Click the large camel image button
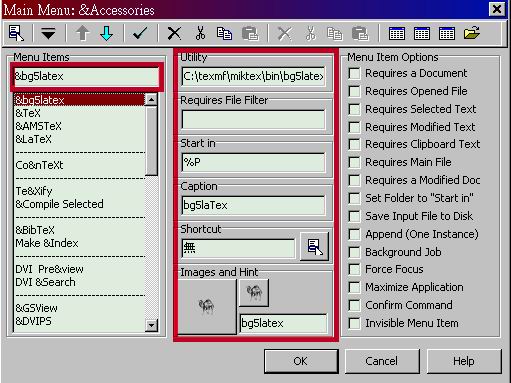The height and width of the screenshot is (383, 511). pyautogui.click(x=207, y=307)
